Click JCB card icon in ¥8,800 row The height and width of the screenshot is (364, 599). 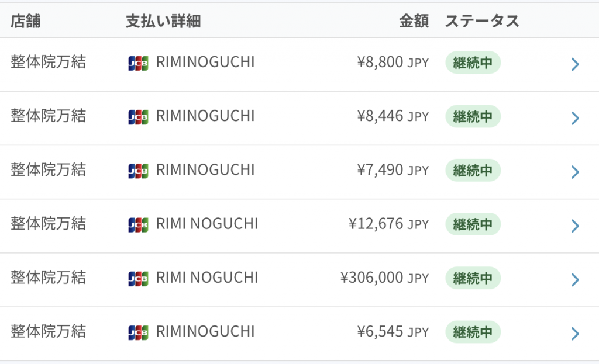[x=138, y=63]
